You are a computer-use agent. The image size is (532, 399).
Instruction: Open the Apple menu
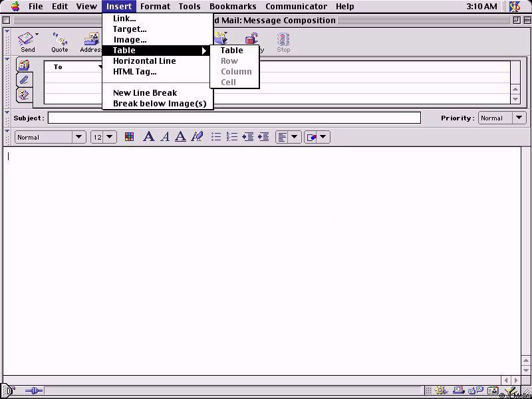[x=15, y=6]
